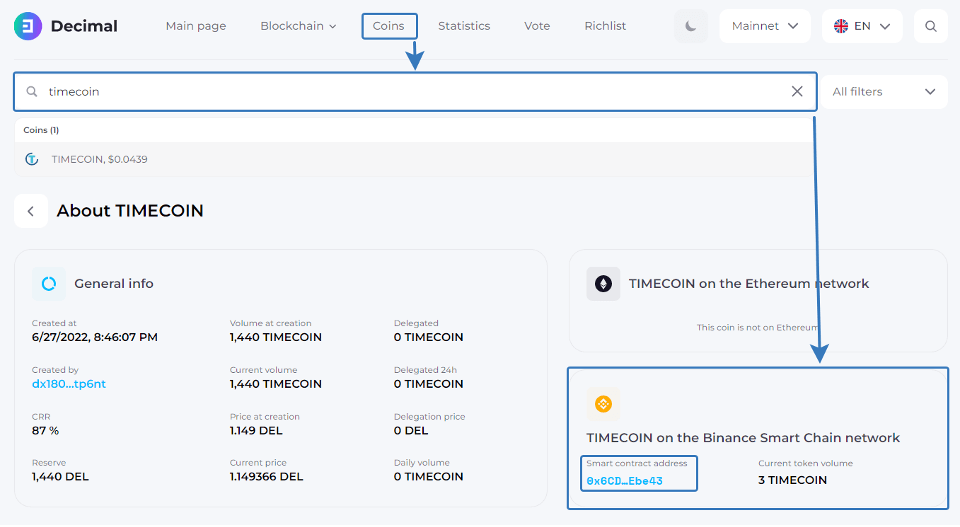
Task: Click TIMECOIN on the Ethereum network title
Action: (749, 283)
